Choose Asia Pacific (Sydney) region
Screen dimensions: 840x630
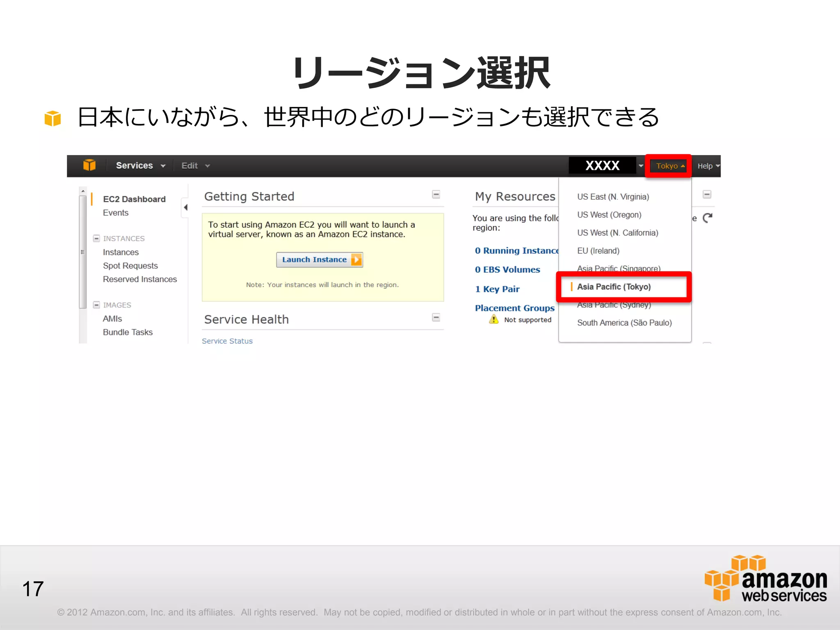pyautogui.click(x=614, y=305)
